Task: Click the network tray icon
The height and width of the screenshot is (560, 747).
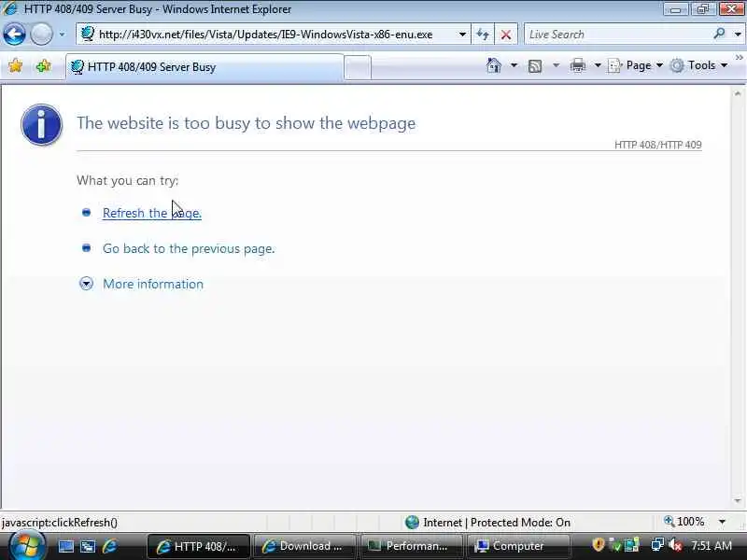Action: (657, 545)
